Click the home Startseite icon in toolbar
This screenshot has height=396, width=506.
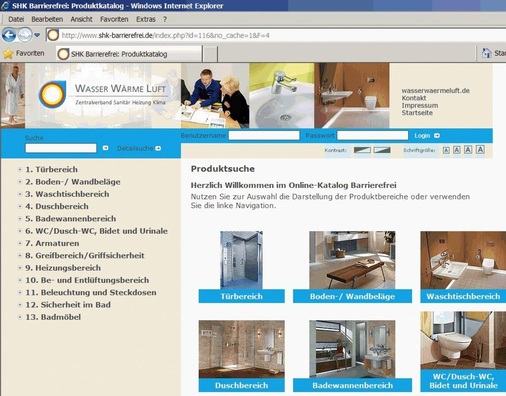click(x=487, y=53)
